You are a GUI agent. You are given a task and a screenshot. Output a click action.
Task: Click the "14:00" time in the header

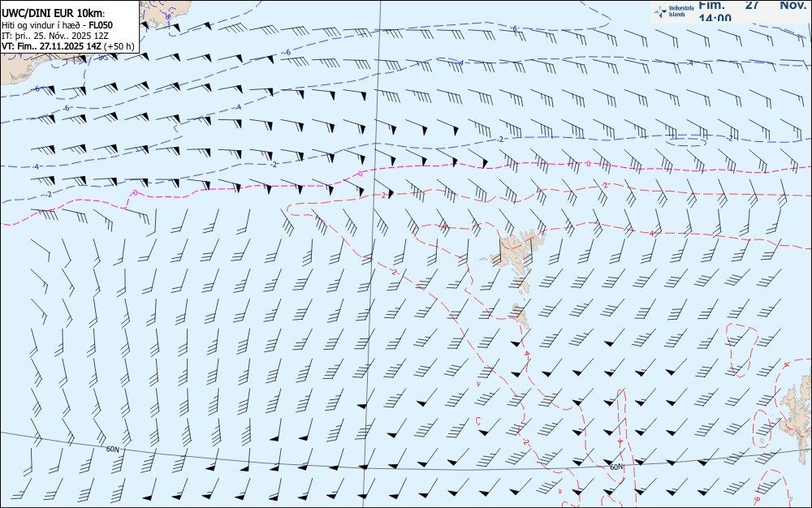(x=715, y=18)
